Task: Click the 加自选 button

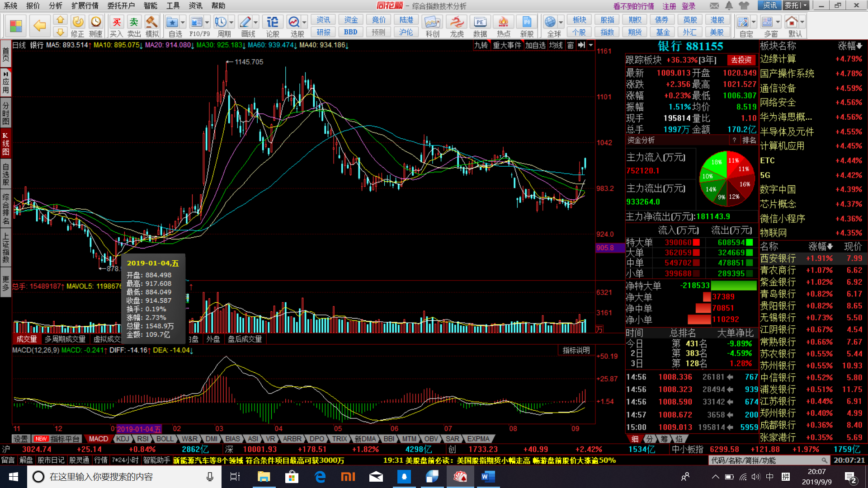Action: click(x=535, y=45)
